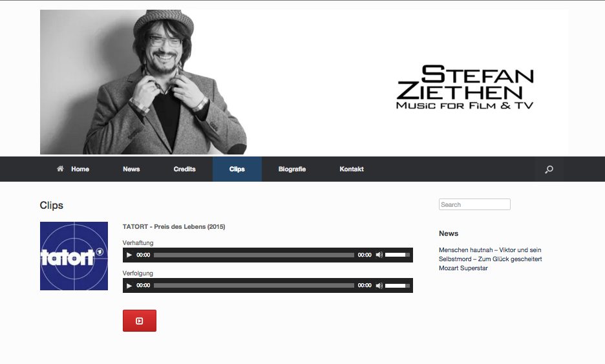This screenshot has height=364, width=605.
Task: Click the red video play button
Action: click(x=140, y=321)
